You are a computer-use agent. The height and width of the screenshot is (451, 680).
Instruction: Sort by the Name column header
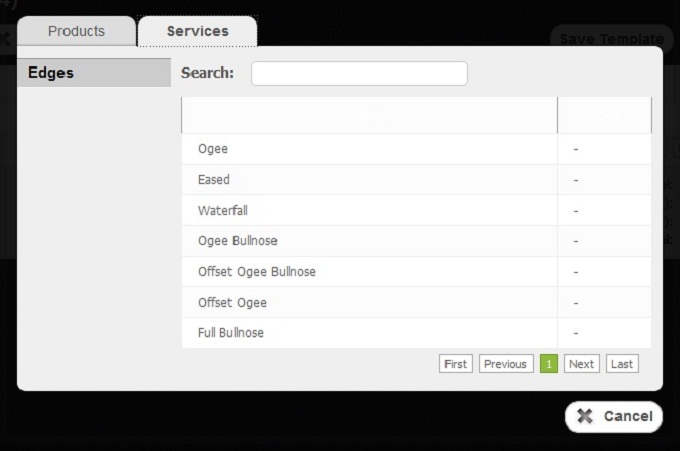point(369,116)
